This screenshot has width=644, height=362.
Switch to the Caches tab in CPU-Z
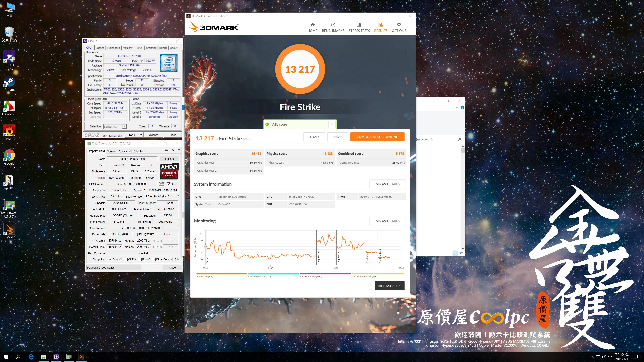click(x=100, y=48)
